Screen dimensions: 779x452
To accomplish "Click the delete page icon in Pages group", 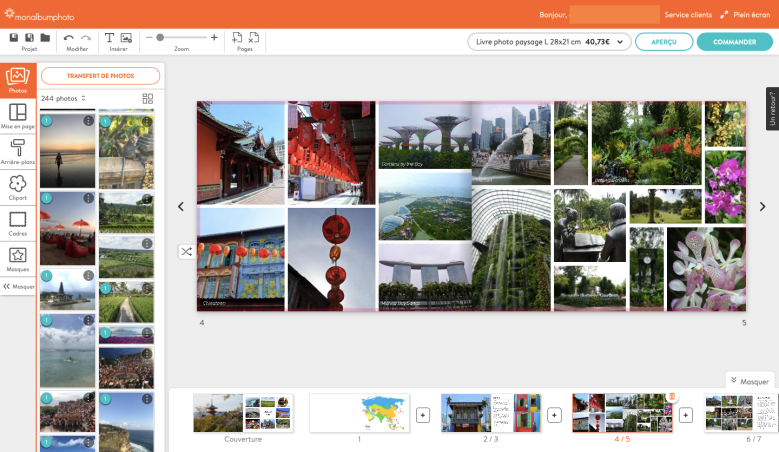I will point(251,37).
